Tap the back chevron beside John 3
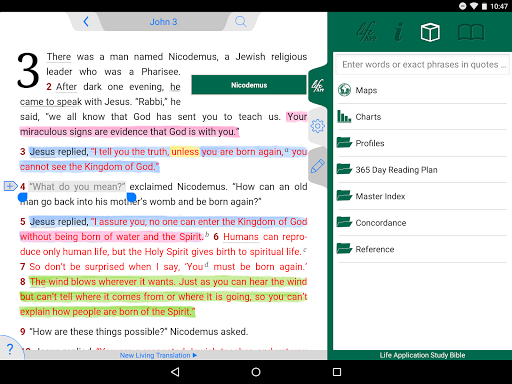512x384 pixels. pyautogui.click(x=86, y=22)
